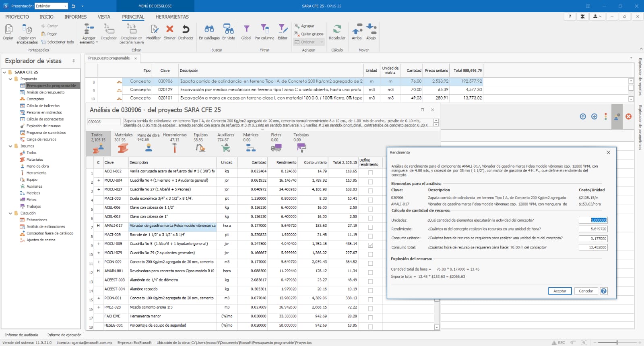Image resolution: width=644 pixels, height=346 pixels.
Task: Open the VISTA ribbon tab
Action: 104,17
